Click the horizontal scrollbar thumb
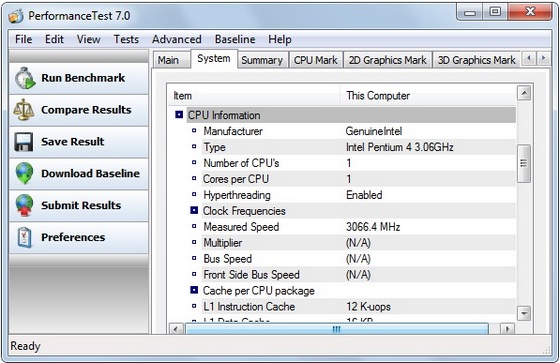 pyautogui.click(x=336, y=329)
